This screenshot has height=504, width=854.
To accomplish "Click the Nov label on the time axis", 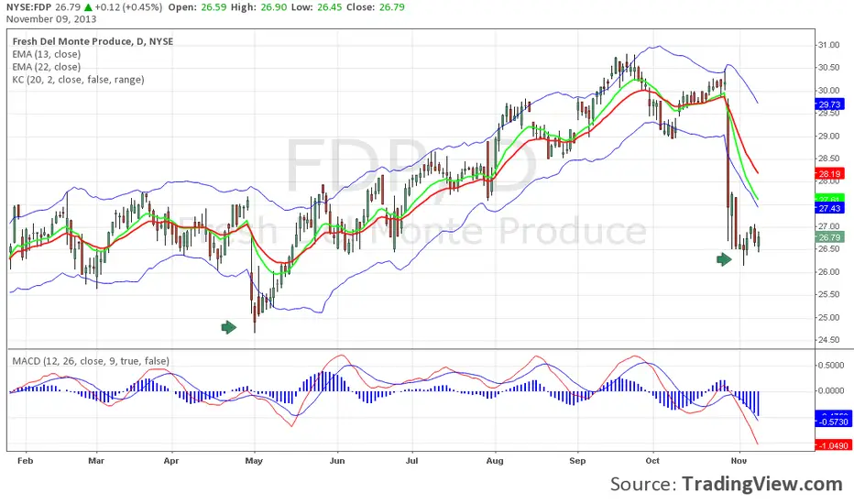I will [x=739, y=461].
